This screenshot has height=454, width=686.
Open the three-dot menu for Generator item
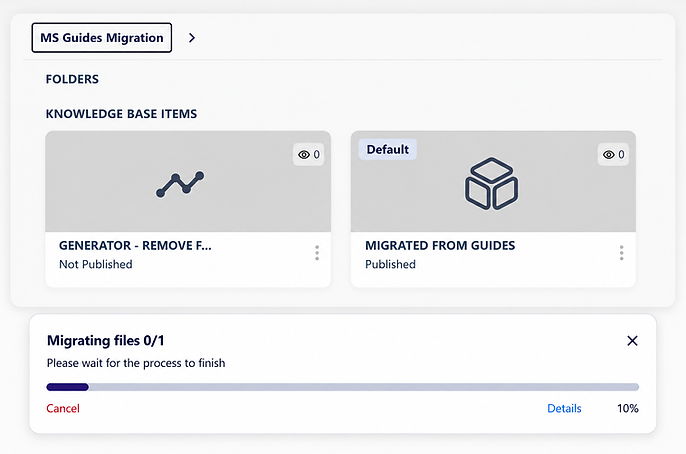pos(317,253)
